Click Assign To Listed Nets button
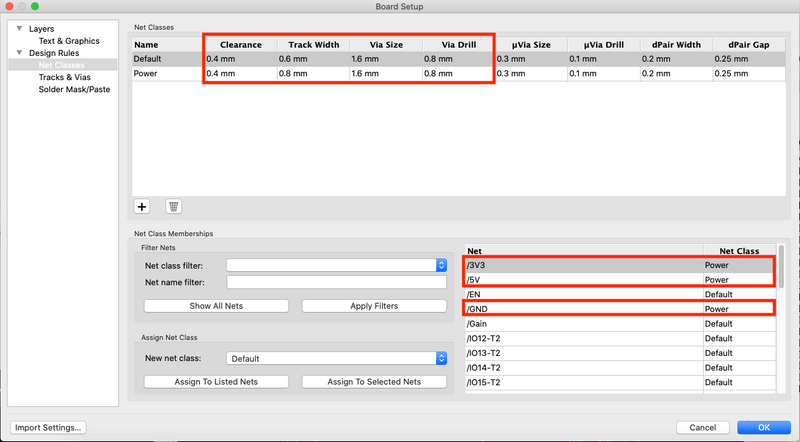800x442 pixels. 216,382
